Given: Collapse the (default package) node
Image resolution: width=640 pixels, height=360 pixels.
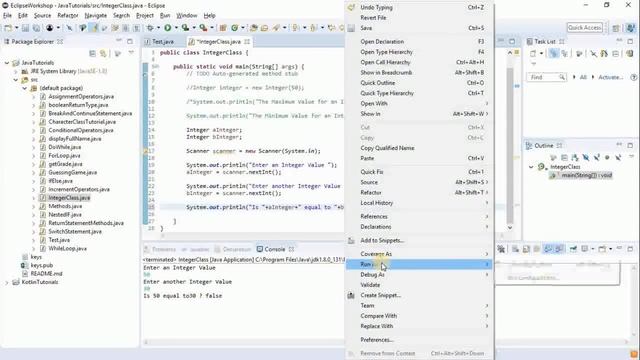Looking at the screenshot, I should tap(24, 88).
